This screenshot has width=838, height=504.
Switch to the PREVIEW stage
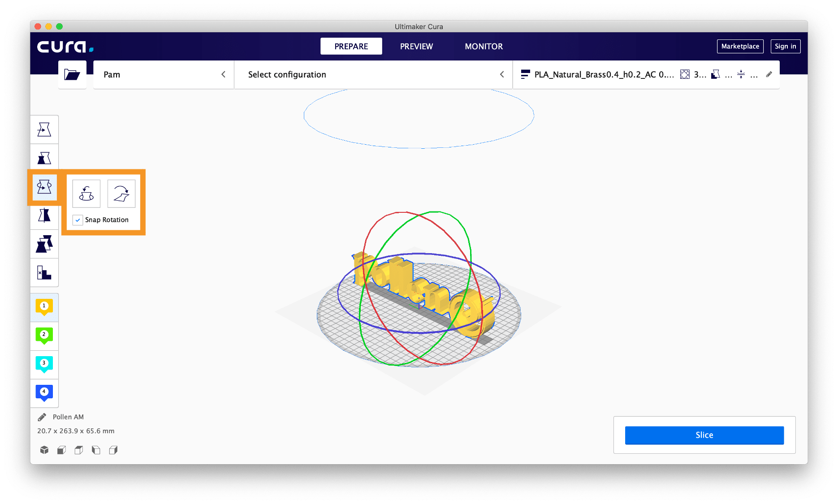coord(416,46)
